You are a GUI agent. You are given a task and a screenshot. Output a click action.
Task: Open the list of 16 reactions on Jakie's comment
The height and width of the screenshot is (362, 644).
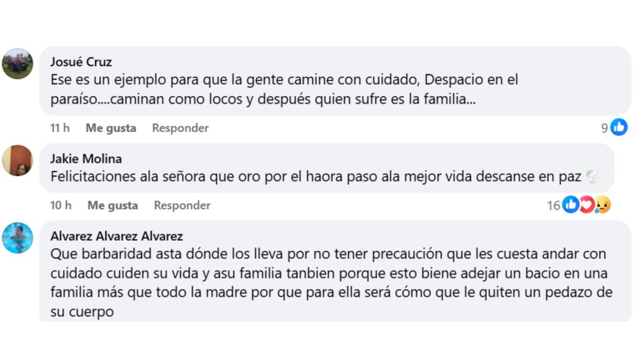coord(553,205)
